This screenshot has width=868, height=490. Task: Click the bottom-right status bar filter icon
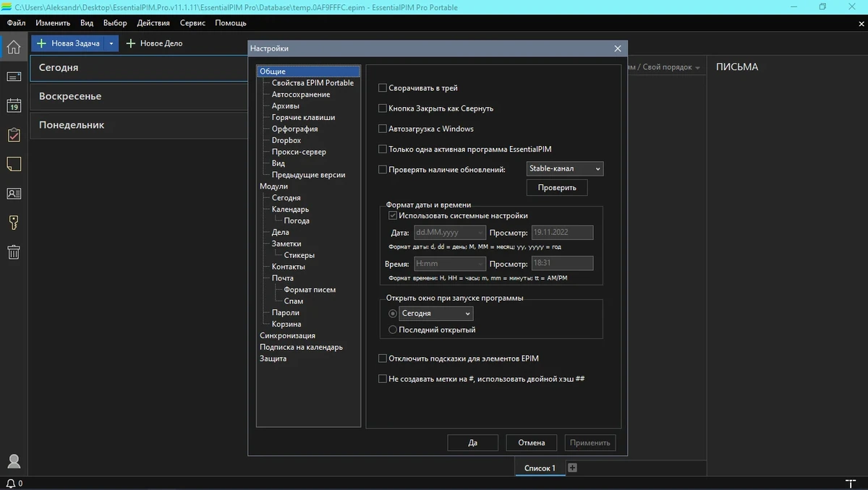point(850,483)
